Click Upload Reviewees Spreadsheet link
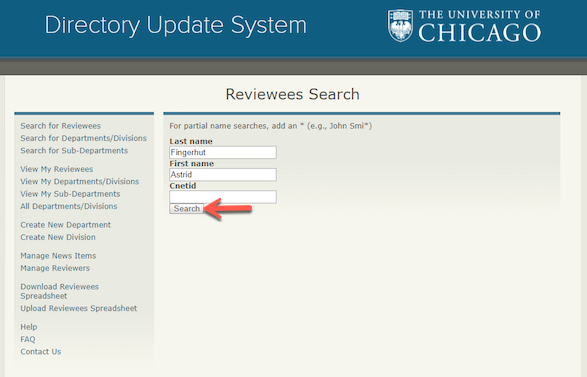587x377 pixels. tap(79, 308)
